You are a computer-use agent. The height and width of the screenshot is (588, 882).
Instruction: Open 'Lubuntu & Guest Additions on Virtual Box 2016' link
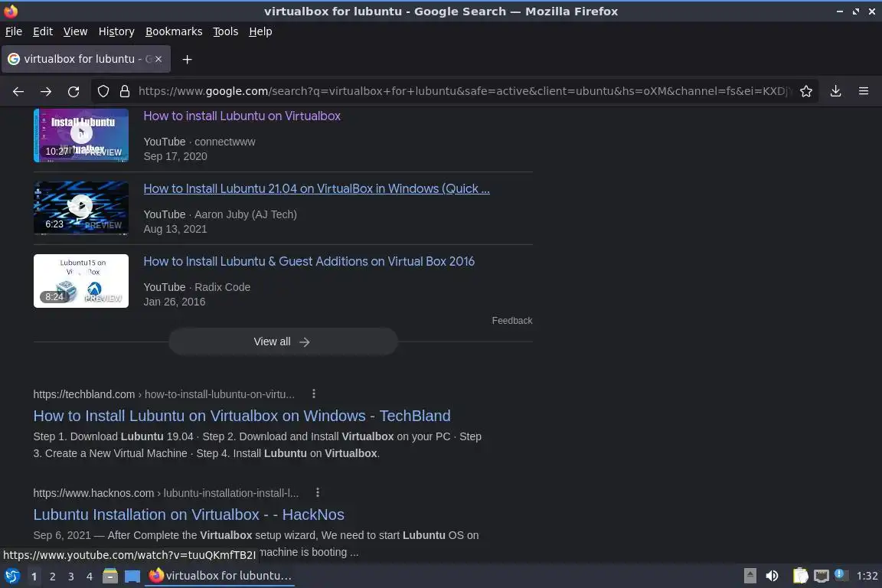click(309, 261)
